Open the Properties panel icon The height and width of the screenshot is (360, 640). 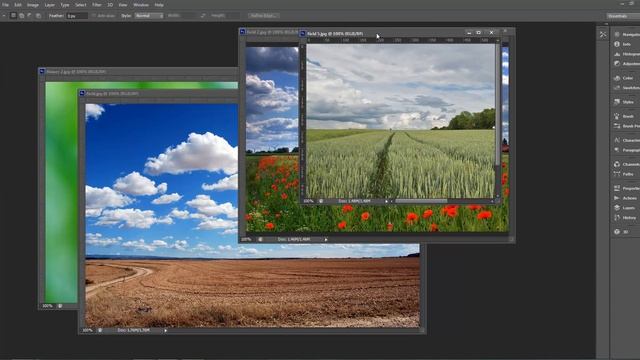(617, 188)
